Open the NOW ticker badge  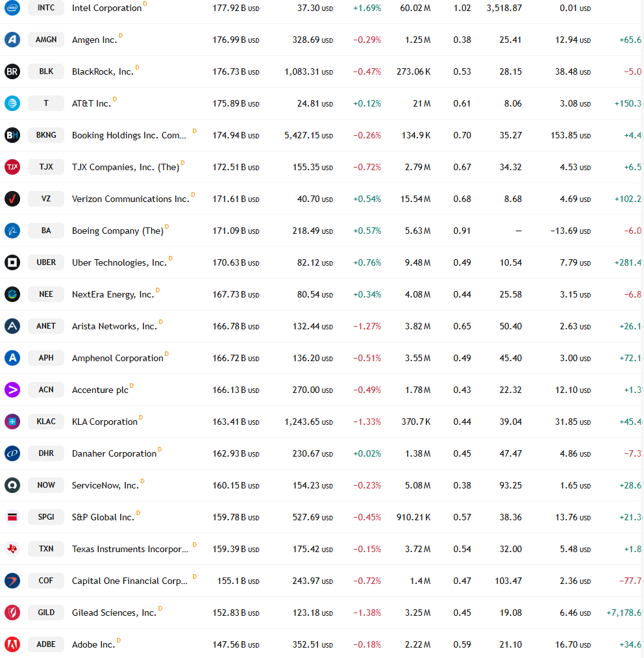(46, 485)
